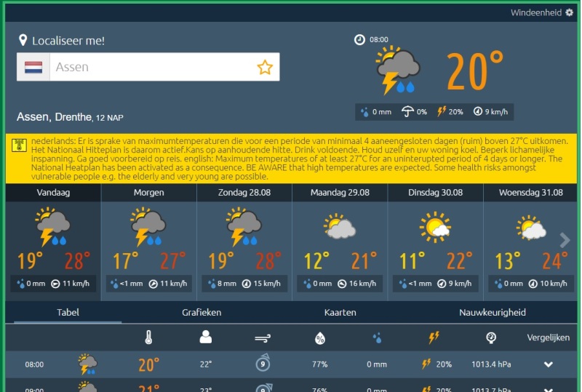Click the precipitation raindrops column icon
582x392 pixels.
coord(377,338)
